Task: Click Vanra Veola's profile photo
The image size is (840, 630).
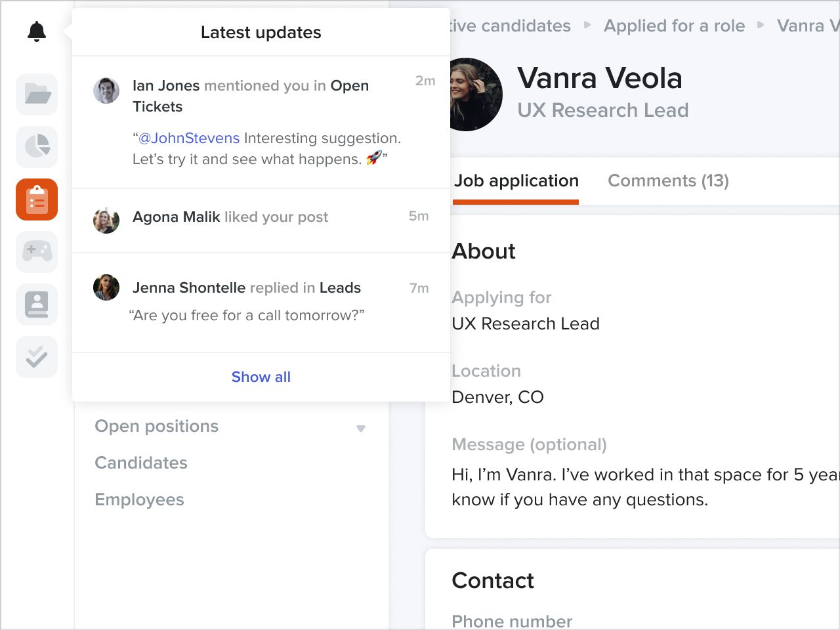Action: pos(475,94)
